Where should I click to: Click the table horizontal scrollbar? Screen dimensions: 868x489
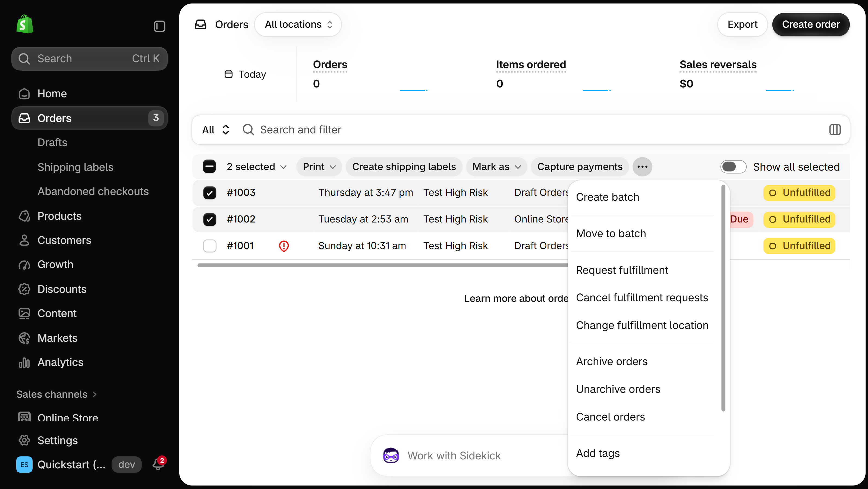point(382,266)
